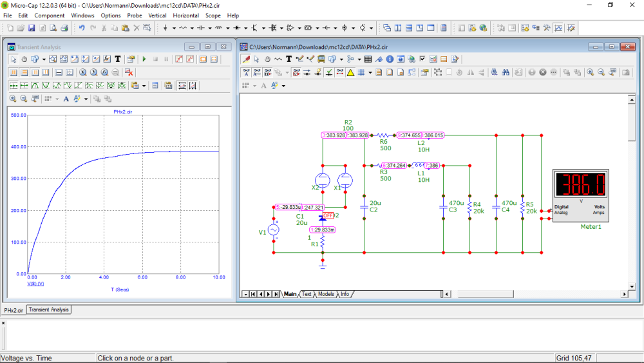Select the Text tool in Transient Analysis
The height and width of the screenshot is (363, 644).
coord(118,59)
